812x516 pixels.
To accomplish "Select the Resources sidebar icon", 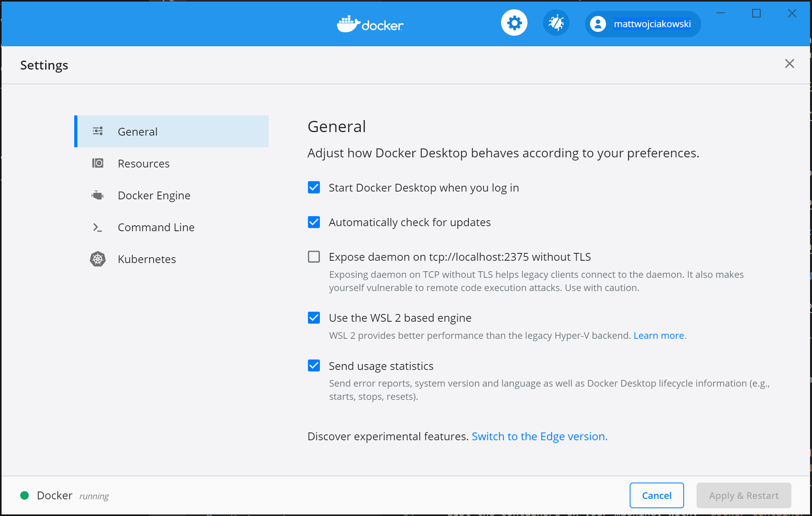I will click(97, 163).
